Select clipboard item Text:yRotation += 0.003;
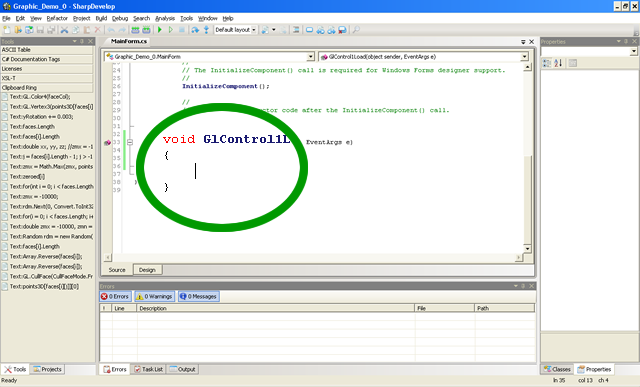Viewport: 640px width, 387px height. (41, 117)
